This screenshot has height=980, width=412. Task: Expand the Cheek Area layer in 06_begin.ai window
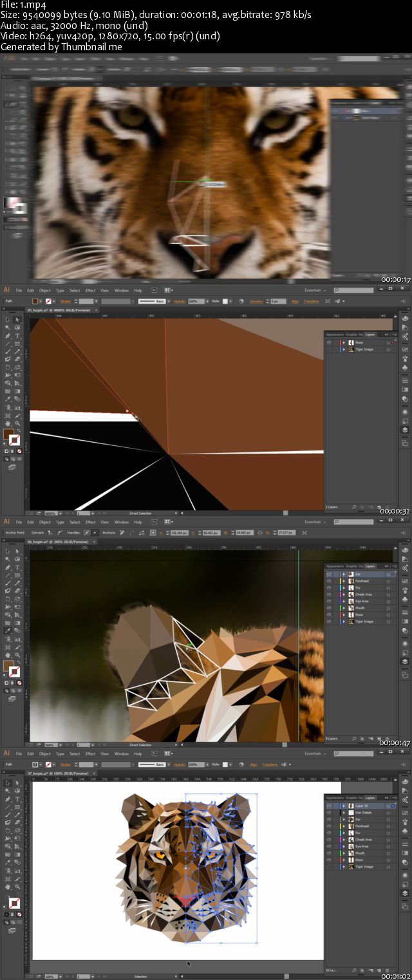tap(344, 595)
